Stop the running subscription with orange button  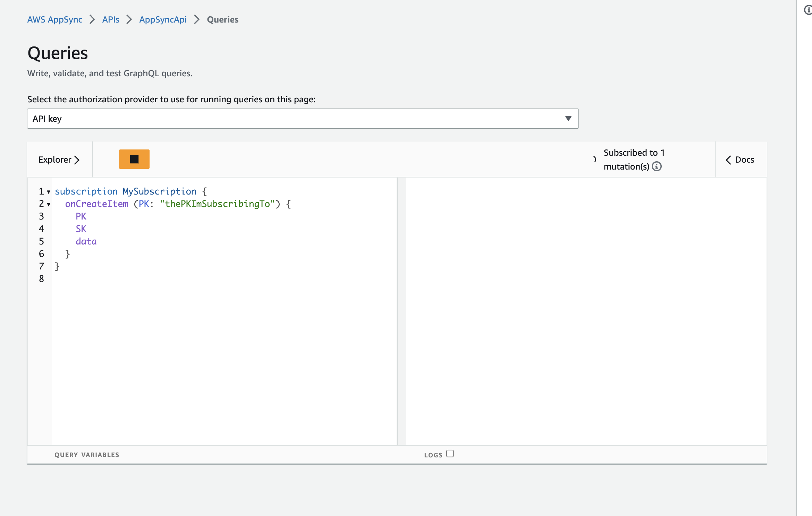click(x=134, y=159)
